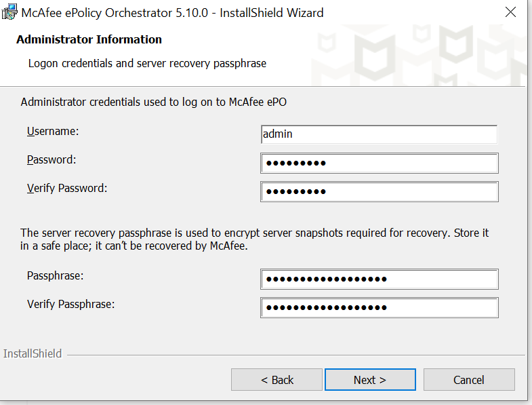Screen dimensions: 532x405
Task: Click the "Password:" label above Verify Password
Action: click(52, 160)
